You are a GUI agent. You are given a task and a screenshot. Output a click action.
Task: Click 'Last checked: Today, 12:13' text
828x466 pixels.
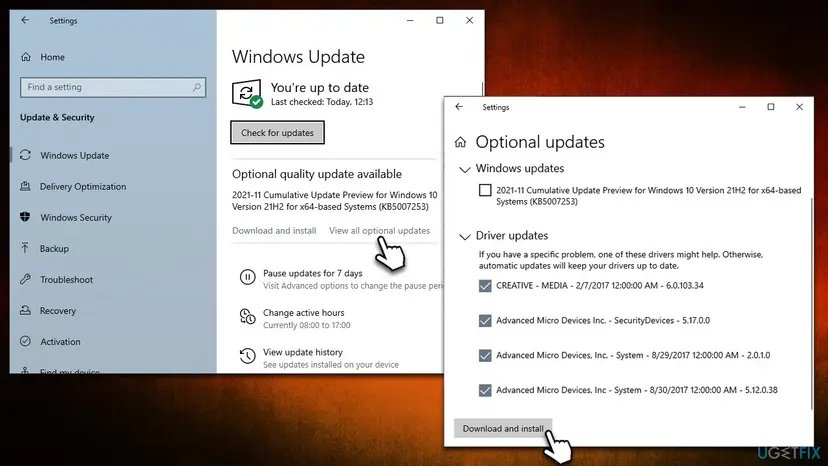(322, 102)
